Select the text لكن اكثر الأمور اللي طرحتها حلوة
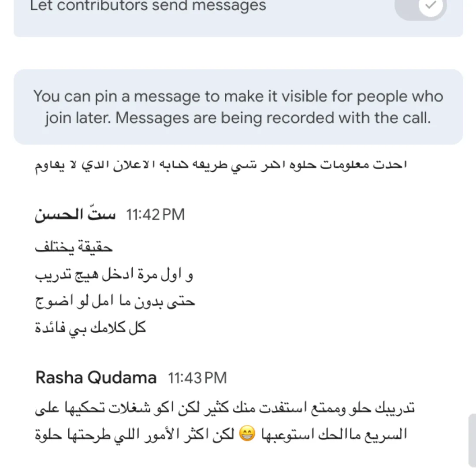The height and width of the screenshot is (476, 476). (x=134, y=435)
